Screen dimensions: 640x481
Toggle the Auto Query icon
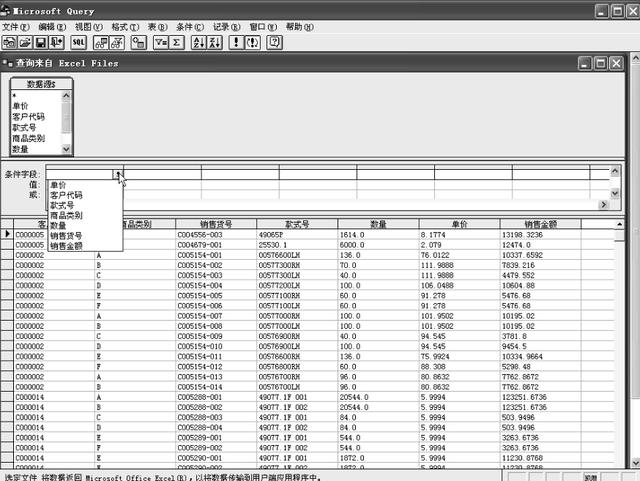tap(253, 42)
